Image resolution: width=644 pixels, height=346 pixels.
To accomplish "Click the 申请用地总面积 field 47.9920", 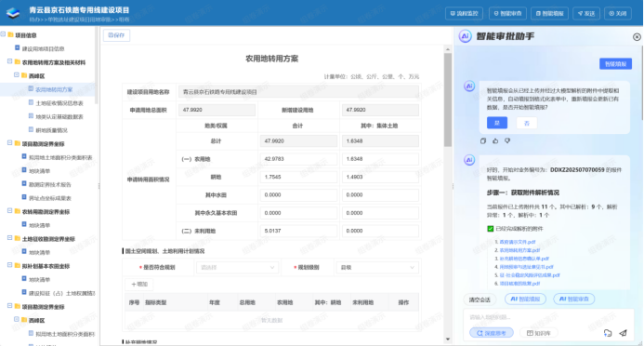I will tap(217, 110).
